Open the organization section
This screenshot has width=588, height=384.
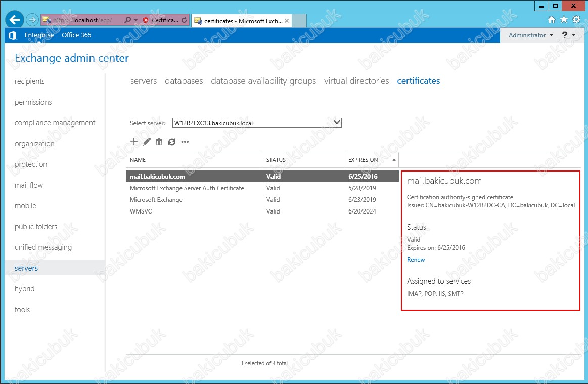pyautogui.click(x=34, y=144)
